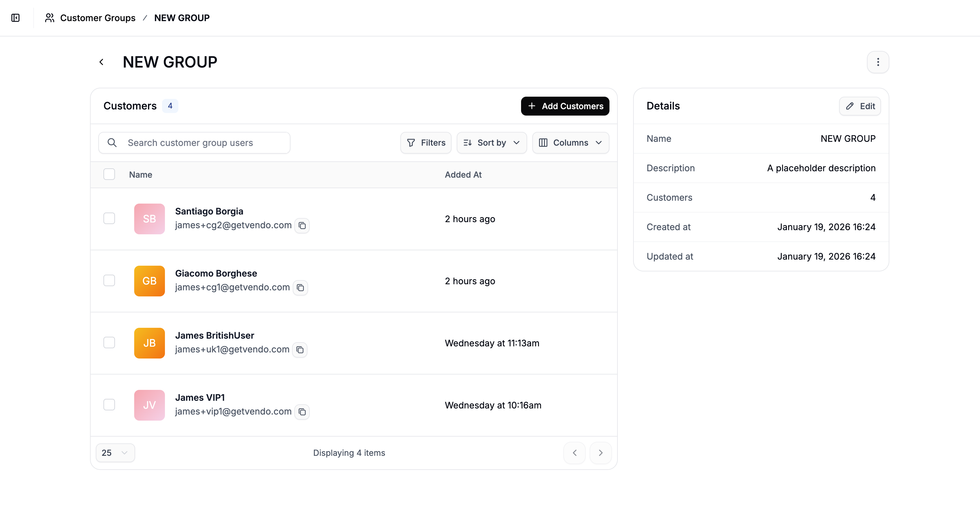Check the row for Giacomo Borghese
Image resolution: width=980 pixels, height=516 pixels.
(109, 281)
